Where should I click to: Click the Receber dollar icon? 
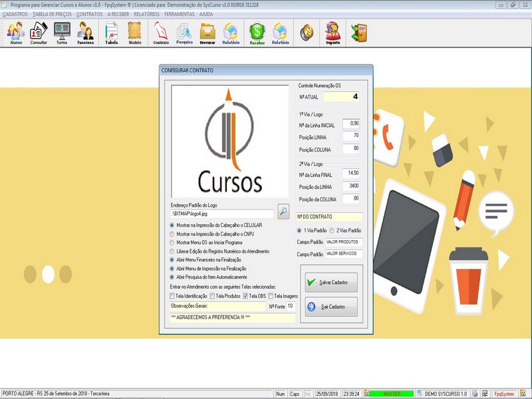(257, 33)
